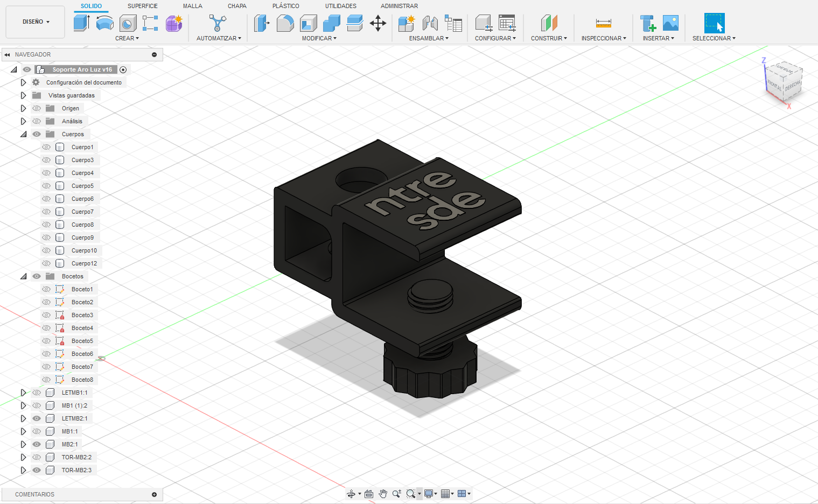The width and height of the screenshot is (818, 504).
Task: Click the Create Form purple icon
Action: point(174,23)
